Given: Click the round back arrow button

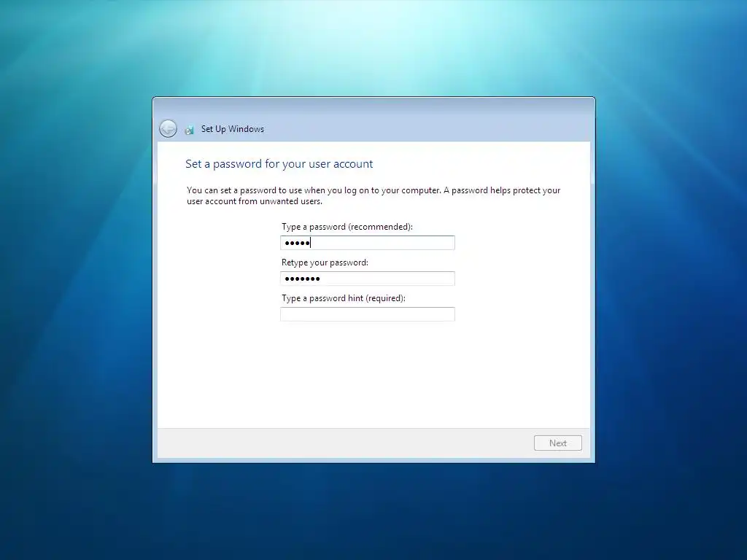Looking at the screenshot, I should [168, 128].
